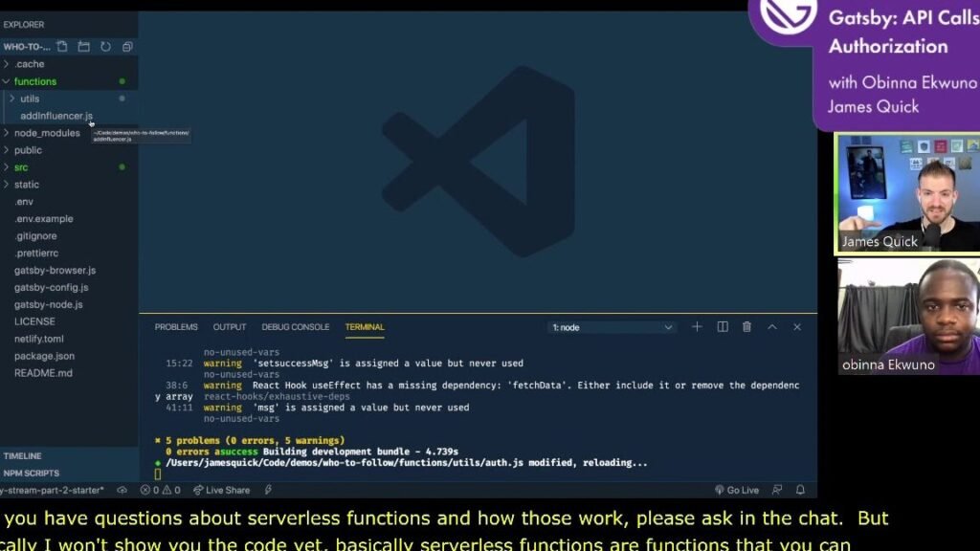
Task: Click the warnings count in status bar
Action: (x=172, y=491)
